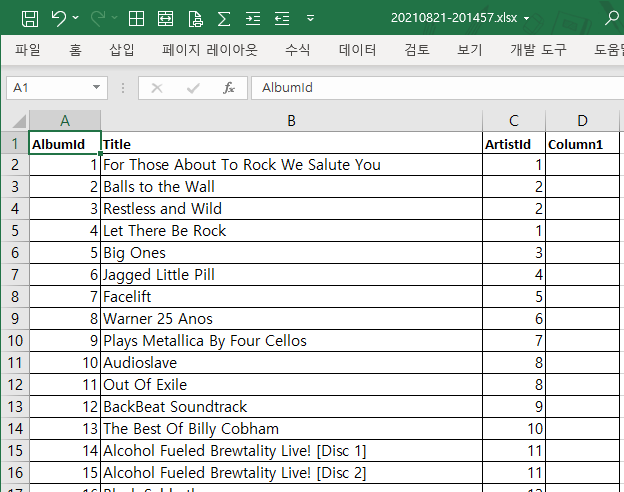Select column D header

[582, 121]
